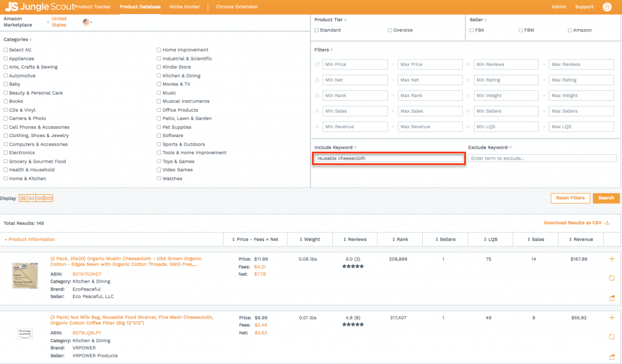Click the Include Keyword input field
Viewport: 622px width, 364px height.
coord(388,158)
